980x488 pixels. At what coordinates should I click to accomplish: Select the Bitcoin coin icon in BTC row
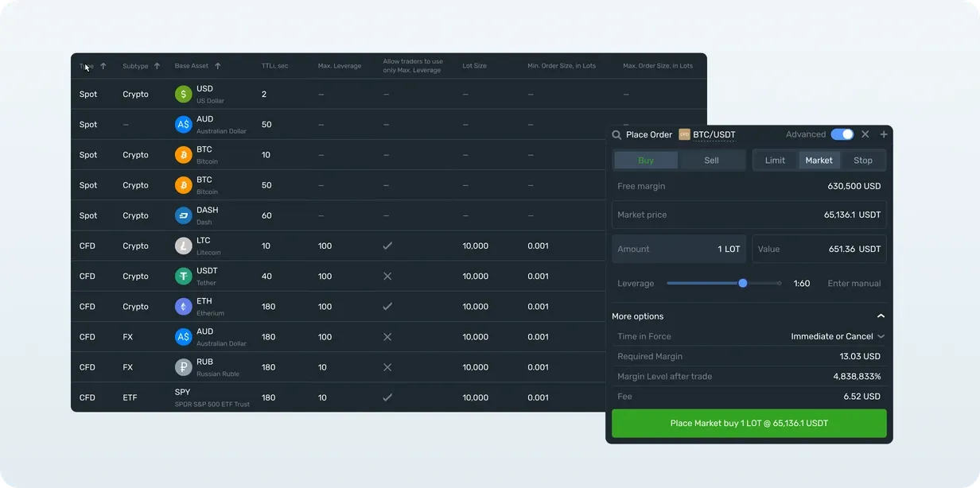click(183, 154)
